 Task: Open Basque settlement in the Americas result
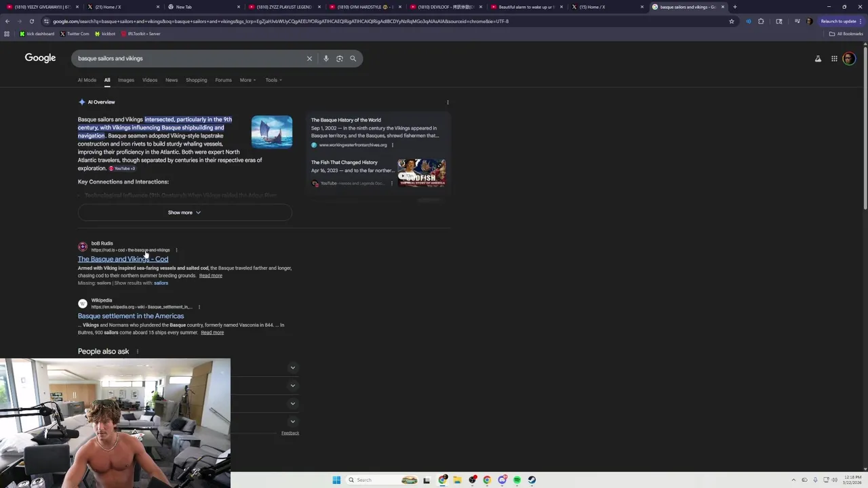click(x=131, y=316)
